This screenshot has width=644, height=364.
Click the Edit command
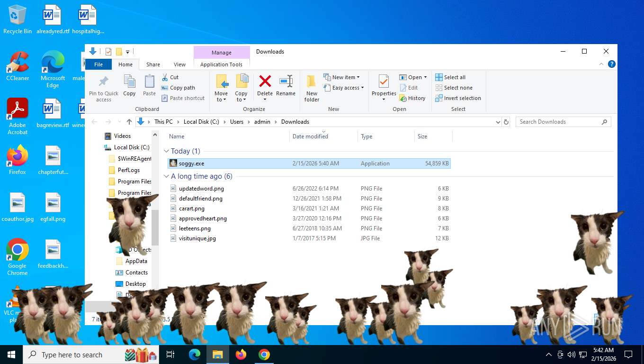tap(409, 88)
